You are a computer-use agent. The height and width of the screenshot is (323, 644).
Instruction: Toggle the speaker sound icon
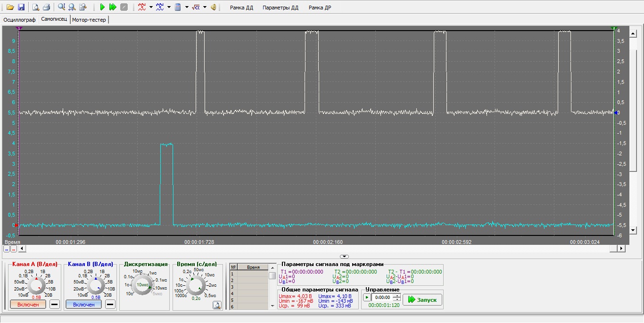[214, 7]
